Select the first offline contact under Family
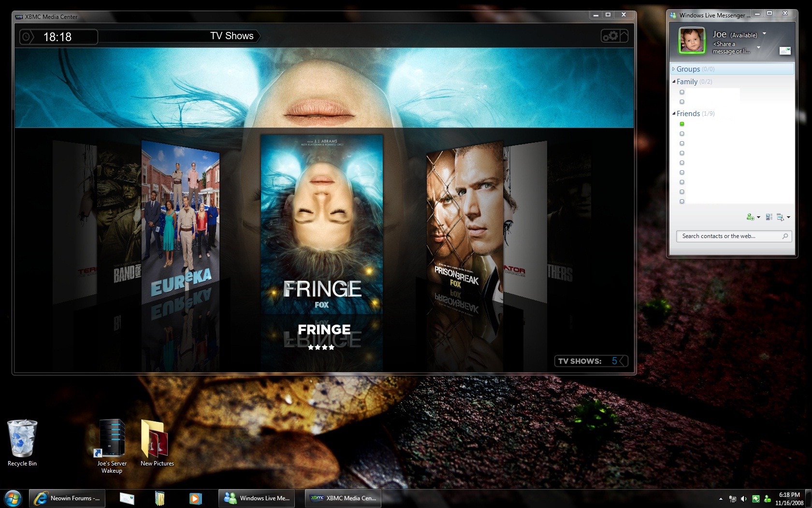812x508 pixels. pyautogui.click(x=682, y=92)
